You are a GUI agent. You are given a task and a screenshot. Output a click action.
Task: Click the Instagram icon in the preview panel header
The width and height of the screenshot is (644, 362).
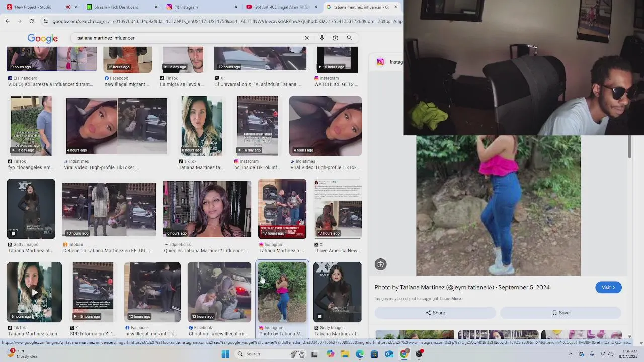[380, 62]
